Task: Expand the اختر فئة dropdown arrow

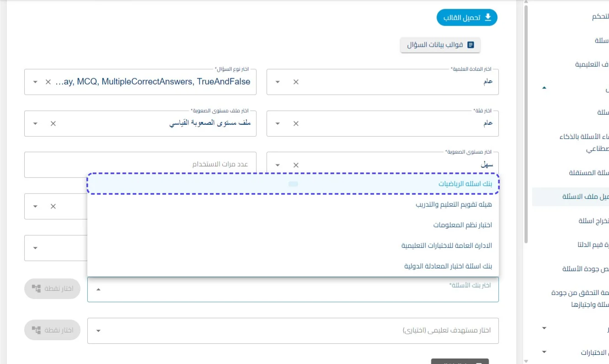Action: [278, 123]
